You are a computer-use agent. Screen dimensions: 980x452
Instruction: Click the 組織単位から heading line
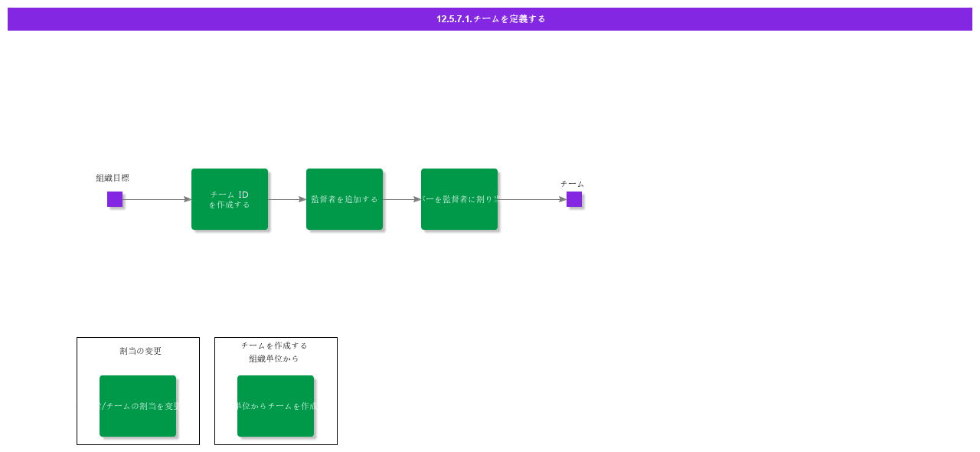click(273, 359)
